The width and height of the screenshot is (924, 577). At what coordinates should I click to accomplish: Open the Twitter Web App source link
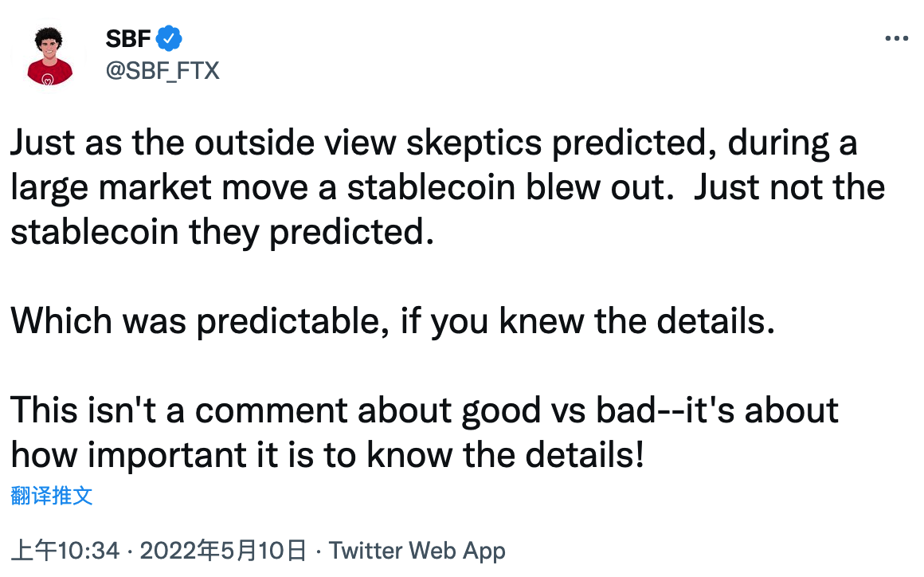pos(417,551)
